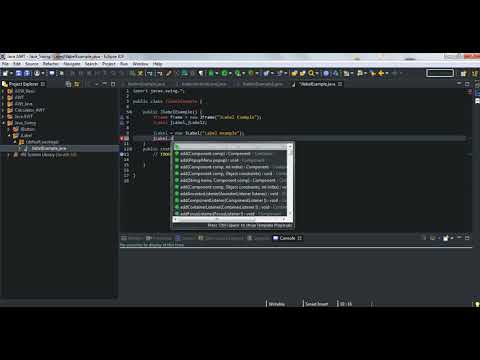The image size is (480, 360).
Task: Collapse the Java_Swing project node
Action: (x=4, y=123)
